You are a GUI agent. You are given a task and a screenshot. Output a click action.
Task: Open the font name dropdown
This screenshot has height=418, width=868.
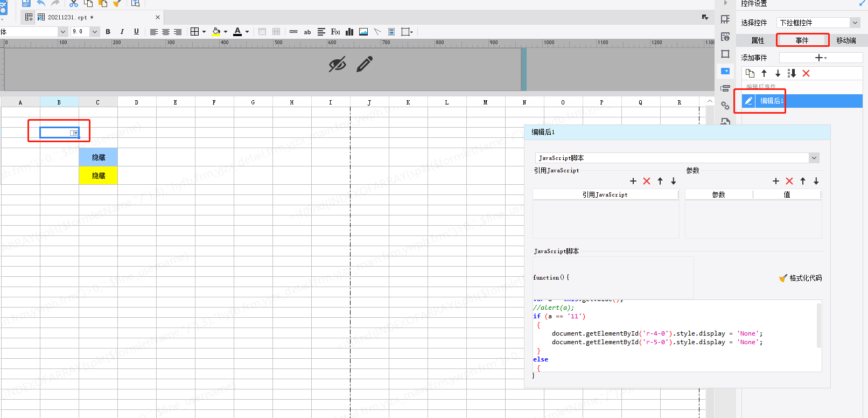point(62,32)
